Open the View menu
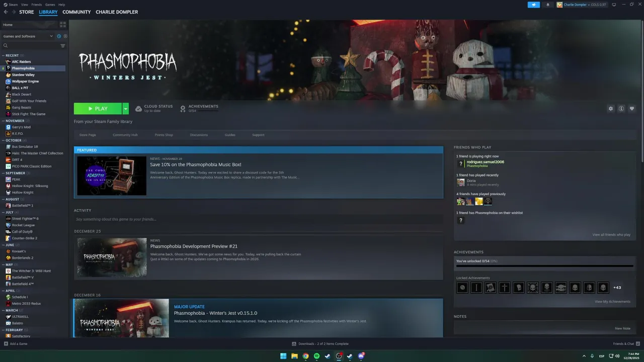644x362 pixels. click(x=24, y=5)
